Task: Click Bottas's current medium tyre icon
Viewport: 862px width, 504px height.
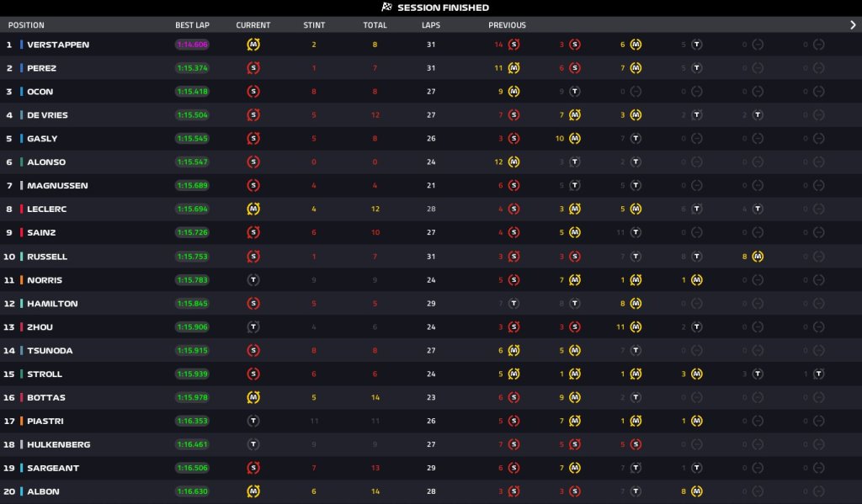Action: pos(253,397)
